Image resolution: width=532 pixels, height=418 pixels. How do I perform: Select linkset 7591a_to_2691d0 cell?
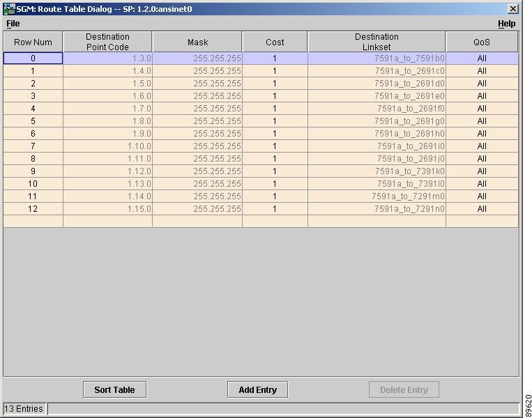[377, 84]
